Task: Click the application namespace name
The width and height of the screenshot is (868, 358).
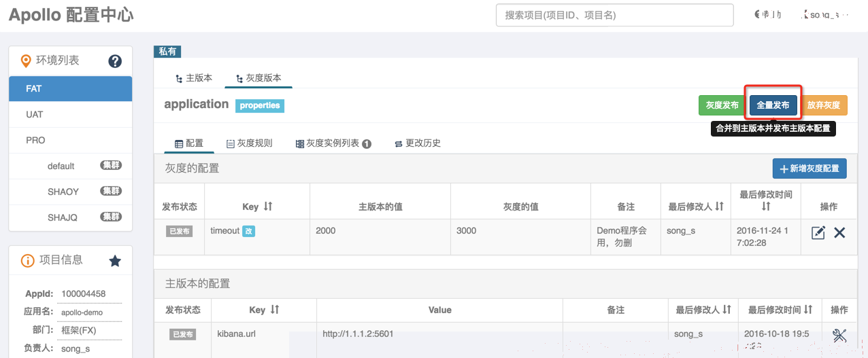Action: tap(197, 104)
